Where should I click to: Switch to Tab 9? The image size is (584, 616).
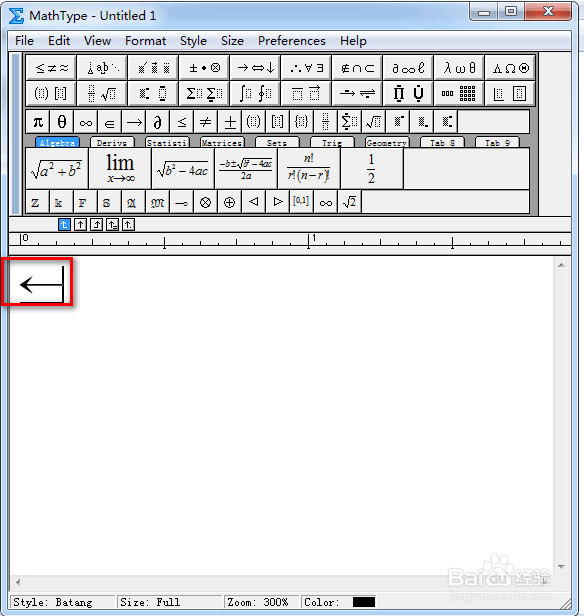[x=497, y=142]
